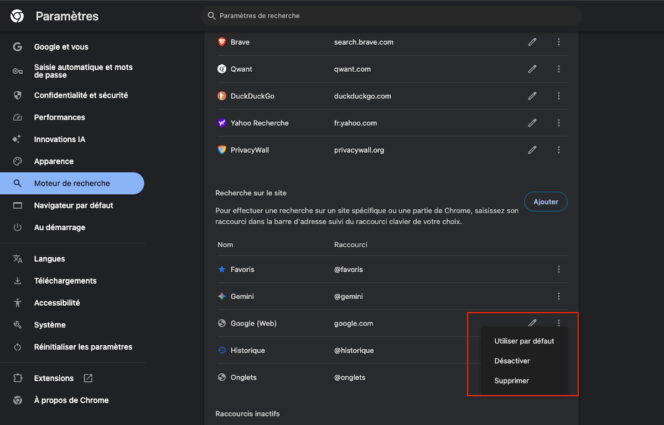
Task: Click the Historique clock icon
Action: 221,350
